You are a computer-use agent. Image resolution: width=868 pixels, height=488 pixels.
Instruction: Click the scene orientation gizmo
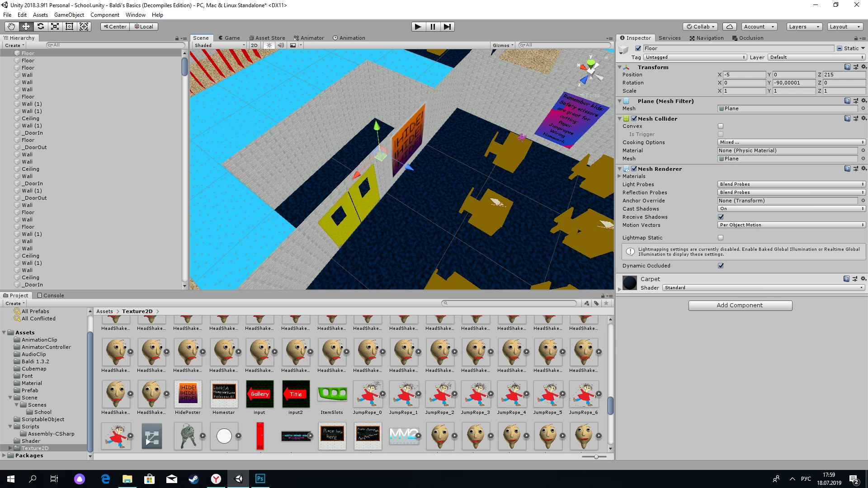590,71
